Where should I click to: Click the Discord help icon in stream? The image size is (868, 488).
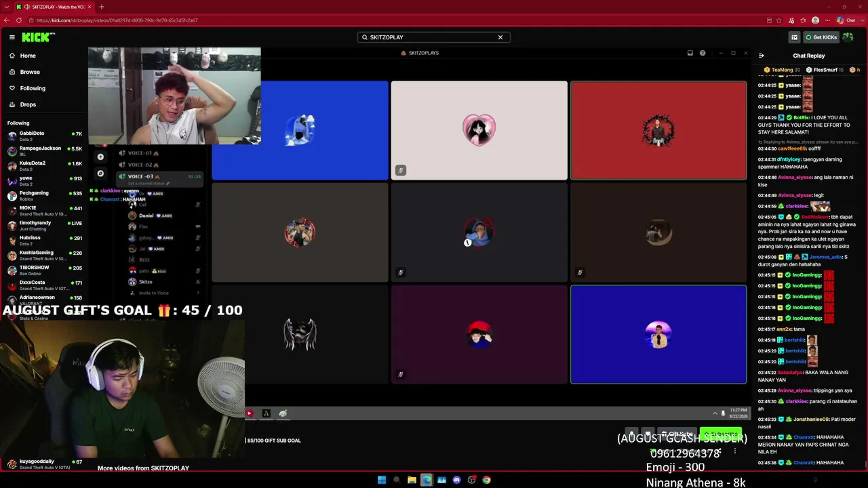[703, 53]
